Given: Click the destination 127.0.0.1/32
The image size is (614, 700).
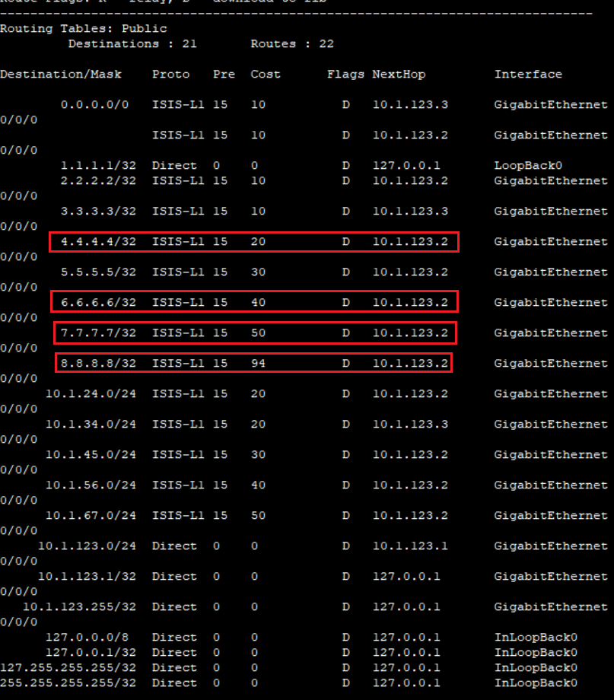Looking at the screenshot, I should coord(91,652).
